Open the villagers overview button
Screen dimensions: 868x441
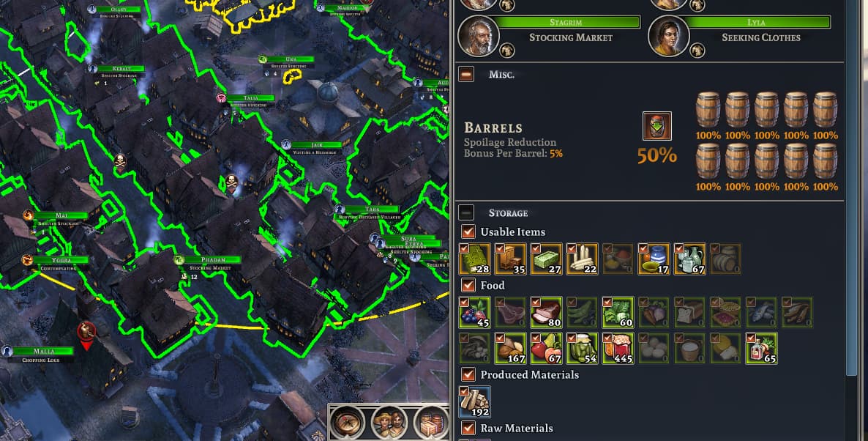[x=389, y=423]
